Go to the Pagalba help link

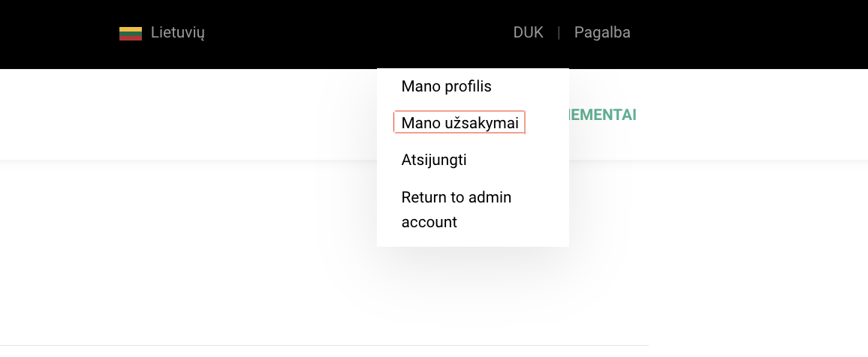(x=601, y=32)
